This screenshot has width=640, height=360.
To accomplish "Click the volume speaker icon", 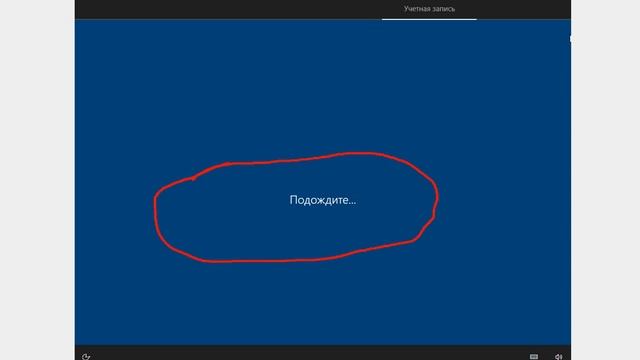I will (x=558, y=357).
